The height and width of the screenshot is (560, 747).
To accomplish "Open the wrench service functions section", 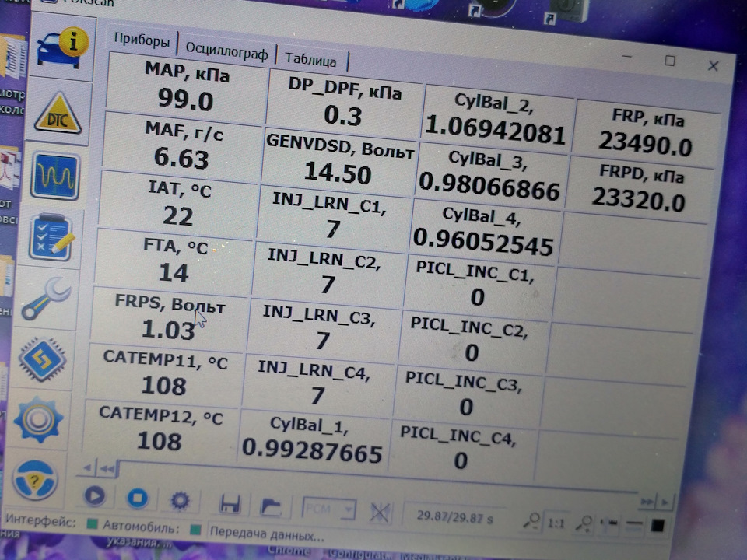I will click(45, 299).
